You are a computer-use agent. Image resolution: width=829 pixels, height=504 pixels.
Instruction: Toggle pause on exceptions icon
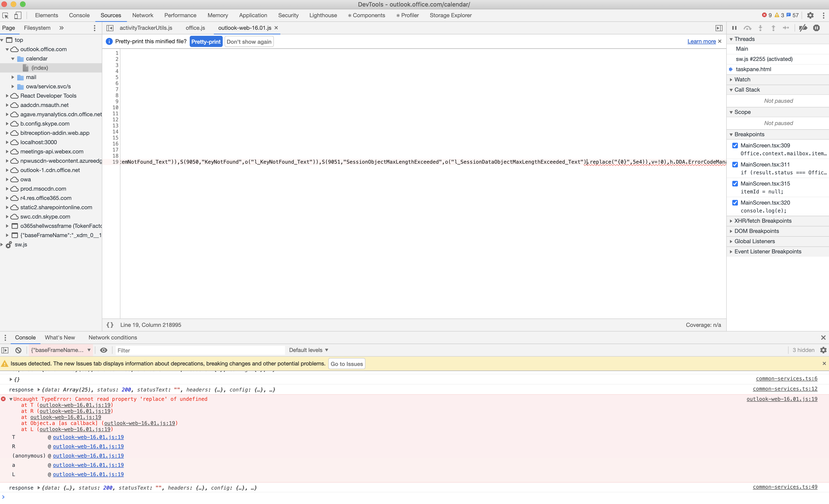(816, 28)
